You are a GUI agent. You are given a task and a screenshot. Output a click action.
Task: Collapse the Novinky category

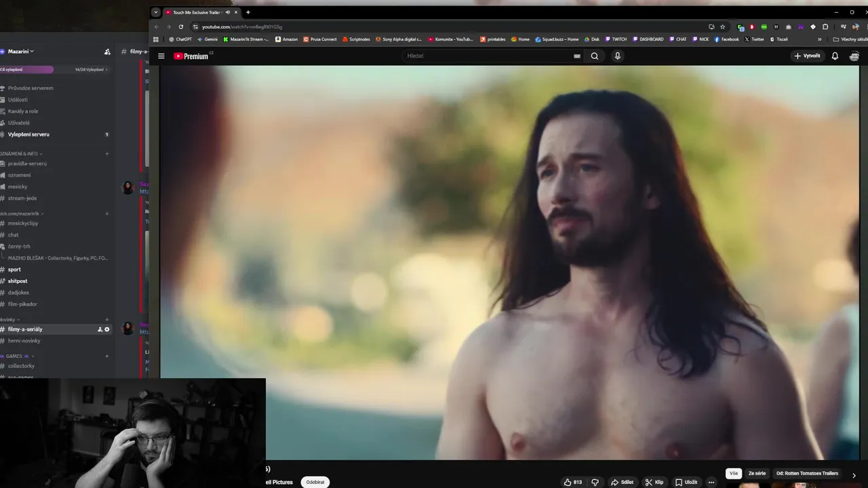[9, 319]
